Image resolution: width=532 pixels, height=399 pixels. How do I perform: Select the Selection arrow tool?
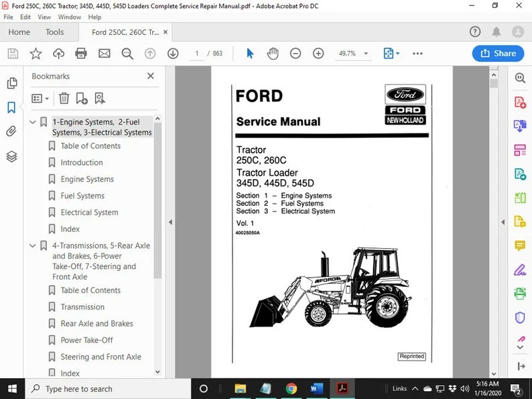pyautogui.click(x=250, y=54)
